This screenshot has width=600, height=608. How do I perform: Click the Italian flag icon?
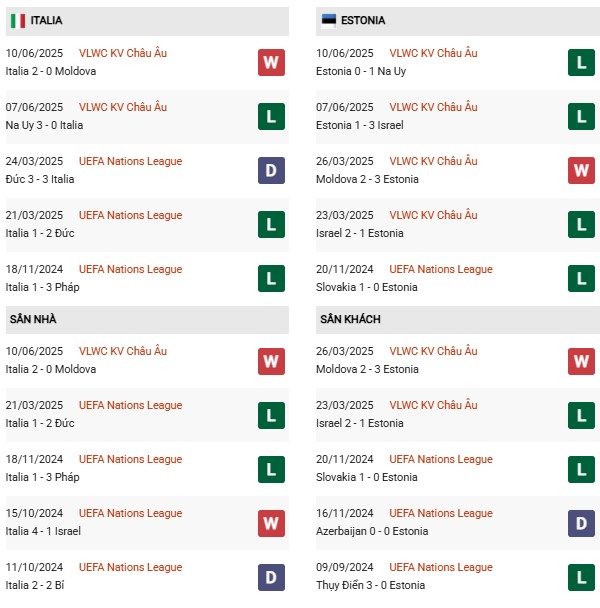coord(18,21)
